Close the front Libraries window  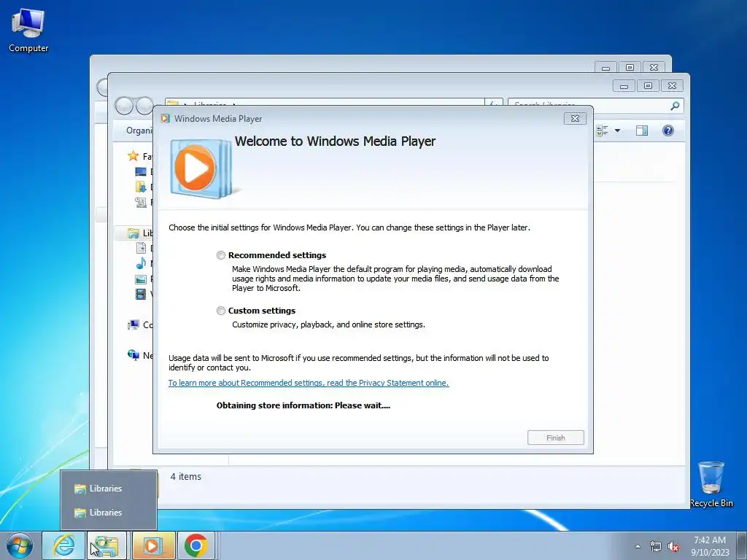point(672,86)
